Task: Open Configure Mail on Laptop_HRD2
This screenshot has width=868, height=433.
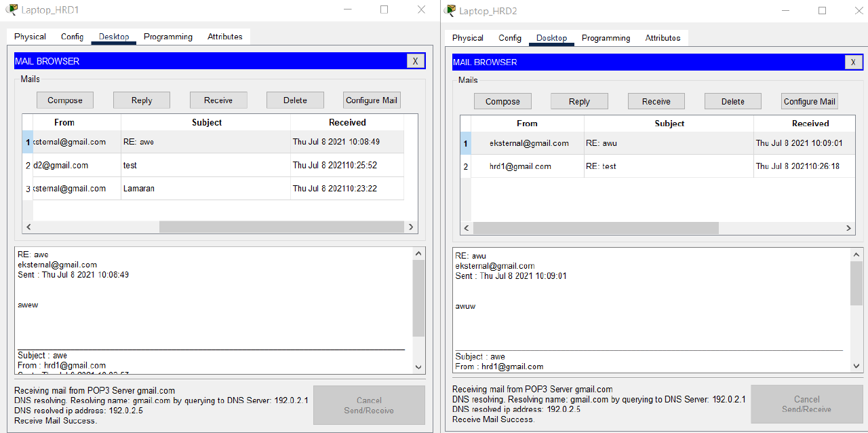Action: (809, 101)
